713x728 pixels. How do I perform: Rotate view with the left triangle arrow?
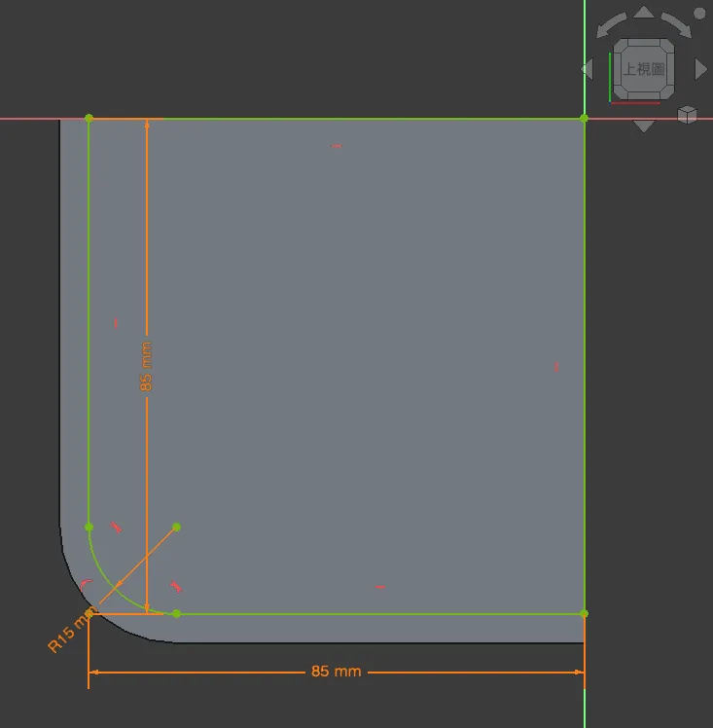[587, 69]
